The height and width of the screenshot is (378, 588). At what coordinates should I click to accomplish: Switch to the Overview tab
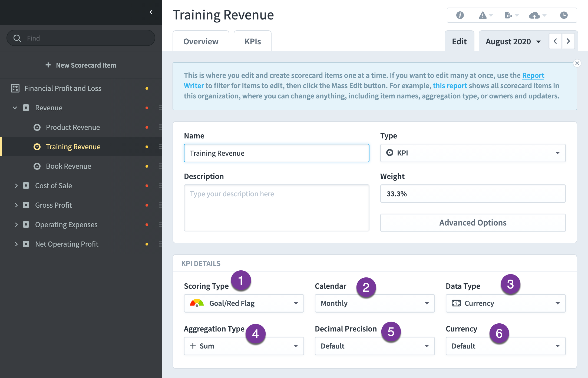point(201,41)
